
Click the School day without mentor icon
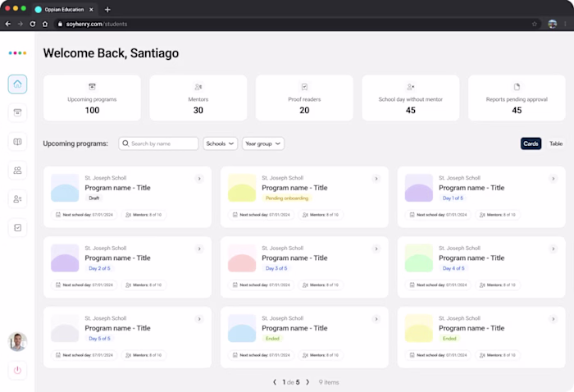click(410, 87)
